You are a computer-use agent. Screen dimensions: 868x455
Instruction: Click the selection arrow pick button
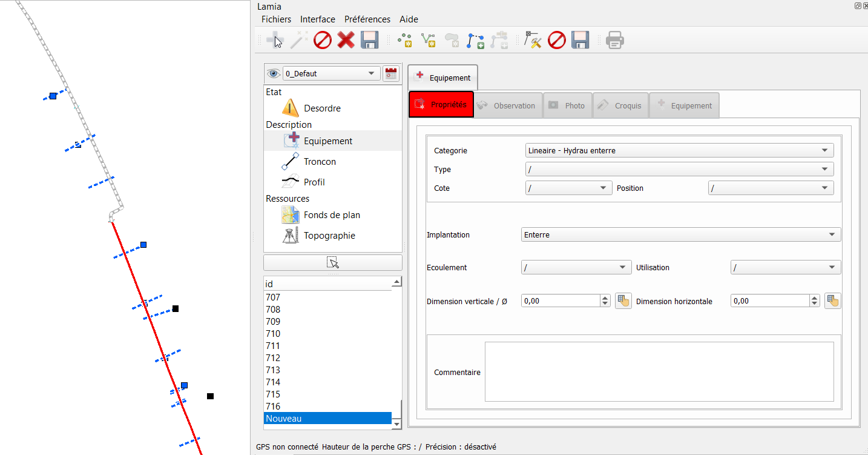click(x=333, y=262)
